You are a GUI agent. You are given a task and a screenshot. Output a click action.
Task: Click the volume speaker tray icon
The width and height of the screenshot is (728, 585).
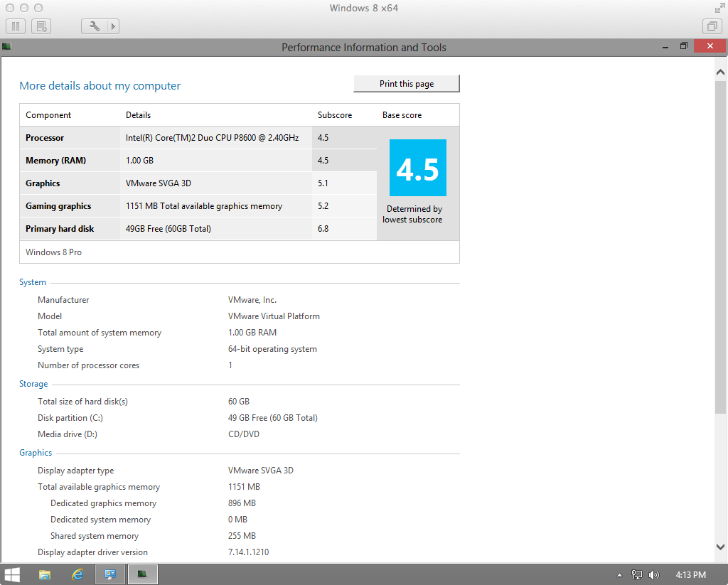(x=653, y=574)
